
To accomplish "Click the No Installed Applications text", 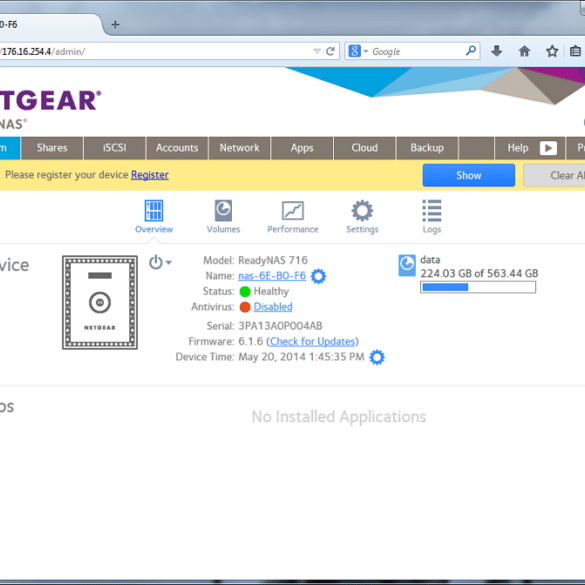I will point(339,417).
